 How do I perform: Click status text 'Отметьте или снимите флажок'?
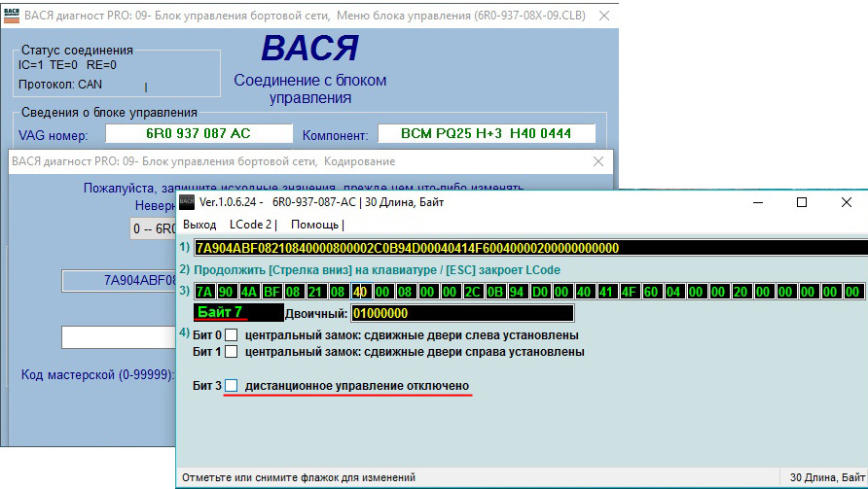[299, 477]
